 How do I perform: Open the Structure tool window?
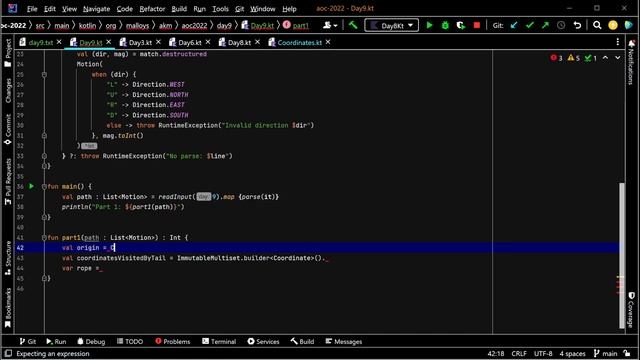pos(8,258)
